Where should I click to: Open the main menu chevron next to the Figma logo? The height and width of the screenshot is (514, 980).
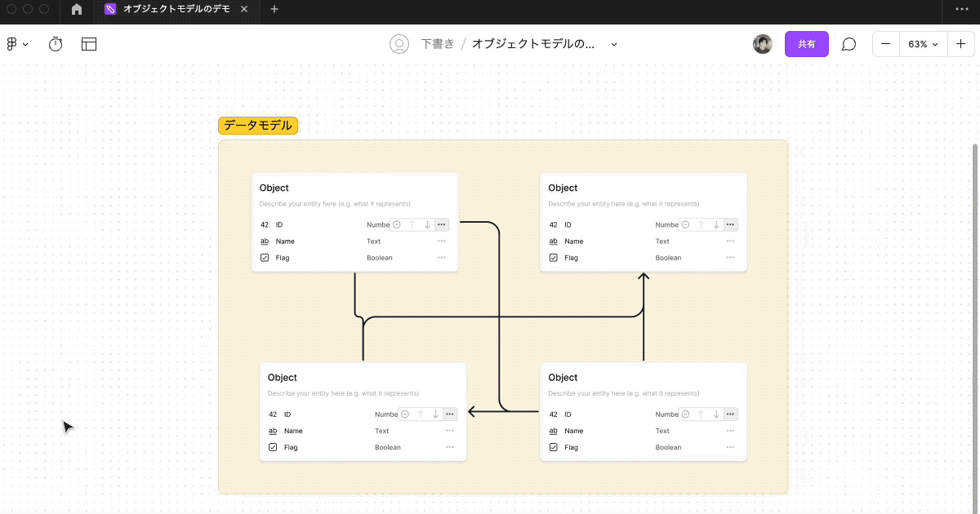click(25, 44)
